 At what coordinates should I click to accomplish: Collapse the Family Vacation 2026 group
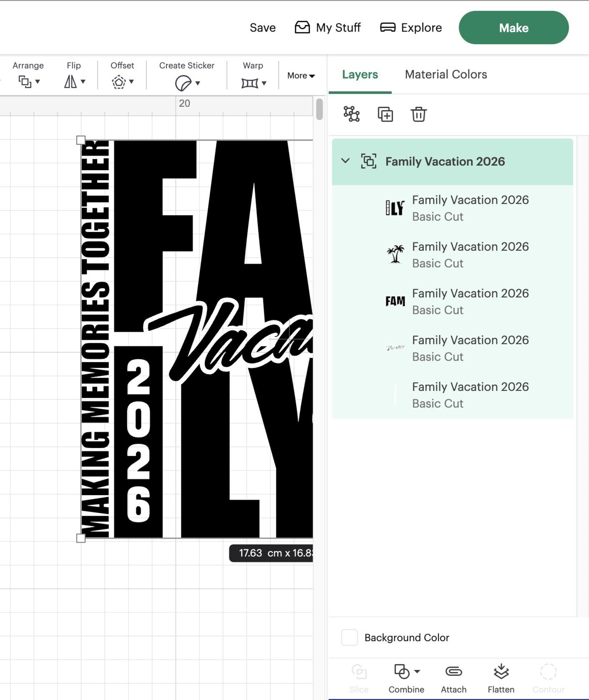click(x=345, y=161)
